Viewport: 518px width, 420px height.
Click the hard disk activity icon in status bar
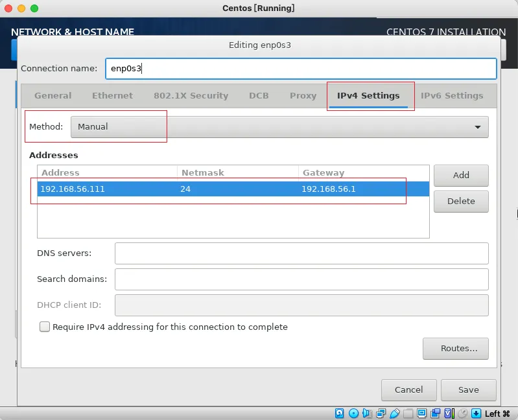(339, 414)
